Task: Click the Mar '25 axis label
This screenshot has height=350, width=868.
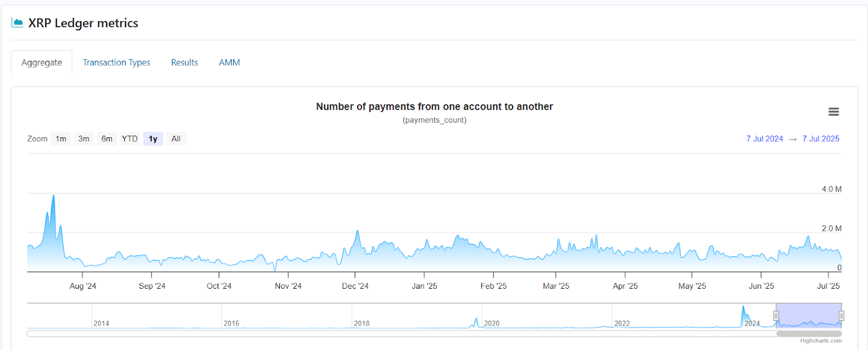Action: pyautogui.click(x=556, y=286)
